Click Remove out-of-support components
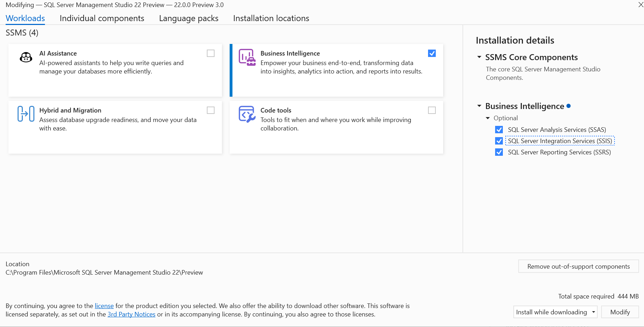Screen dimensions: 644x327 click(x=578, y=266)
